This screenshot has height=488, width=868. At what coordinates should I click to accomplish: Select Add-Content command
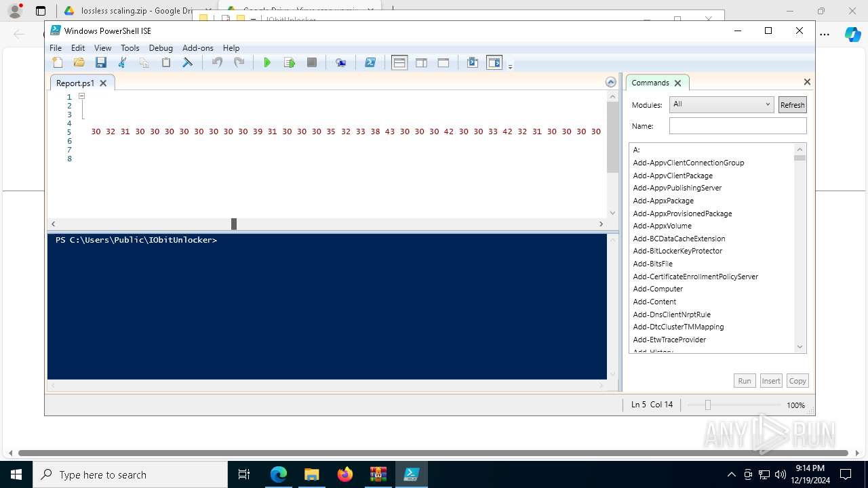pos(654,302)
